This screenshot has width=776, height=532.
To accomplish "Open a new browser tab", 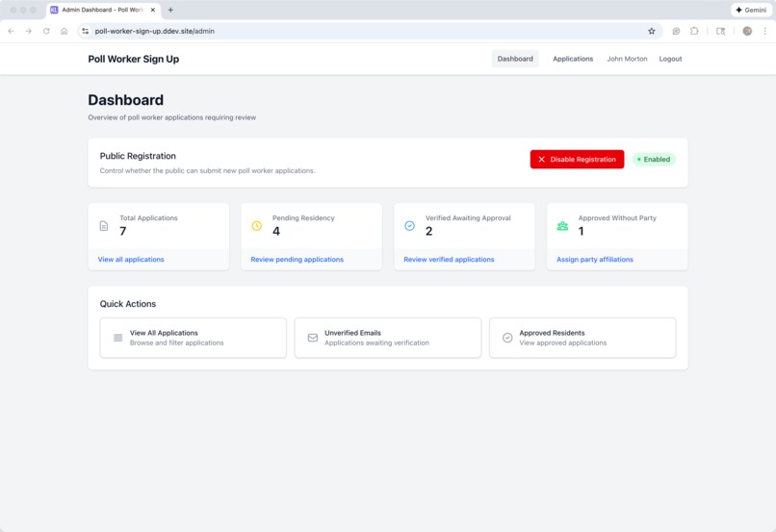I will click(x=170, y=10).
